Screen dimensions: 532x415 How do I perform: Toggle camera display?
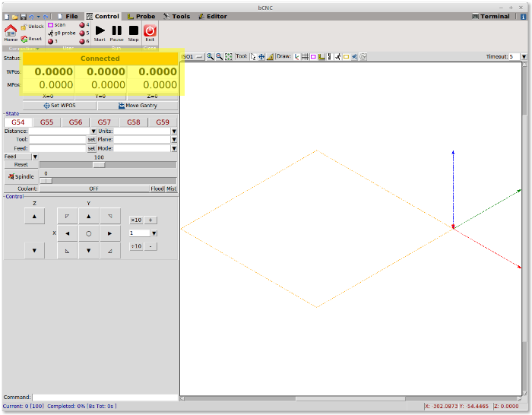point(354,57)
